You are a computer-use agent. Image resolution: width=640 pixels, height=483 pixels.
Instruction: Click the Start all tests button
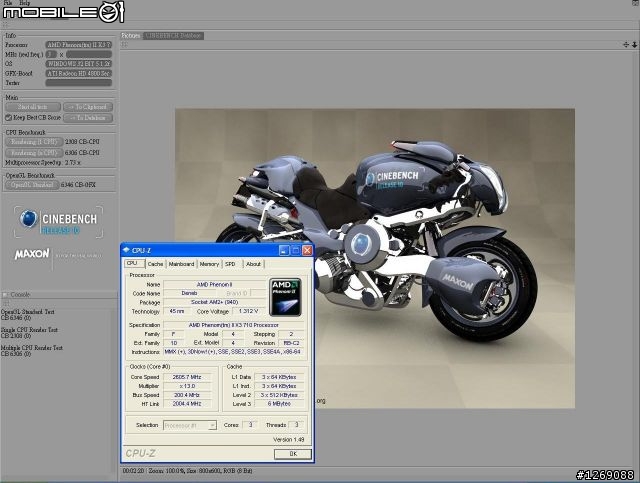click(33, 107)
